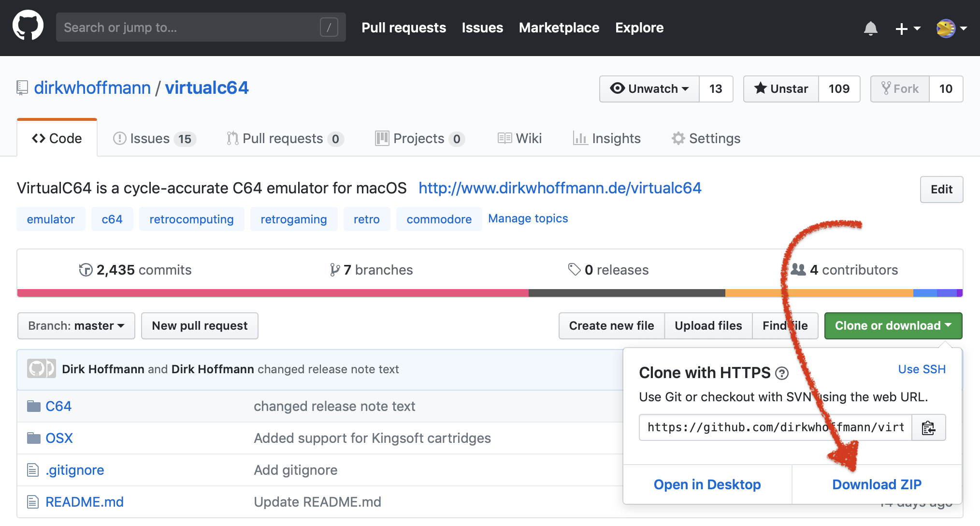Go to Explore
Viewport: 980px width, 526px height.
pyautogui.click(x=639, y=28)
